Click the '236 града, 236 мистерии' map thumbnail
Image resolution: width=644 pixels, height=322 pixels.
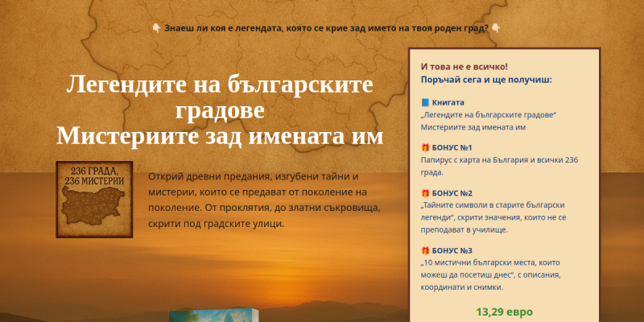tap(94, 200)
